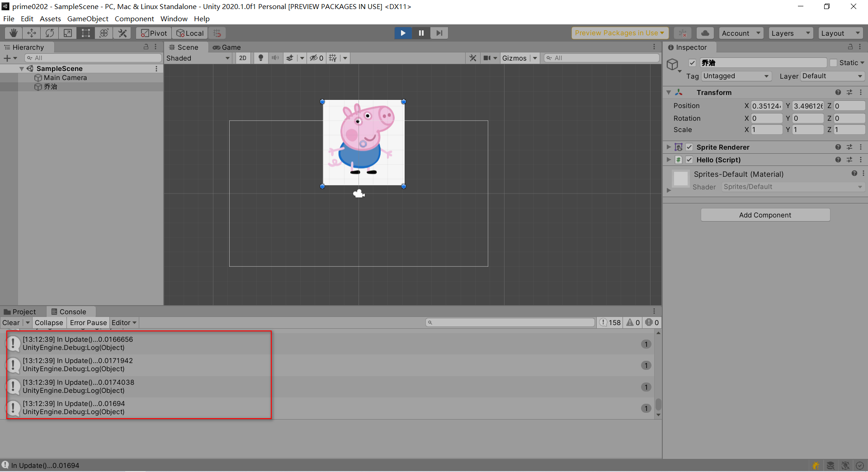Open the Component menu
Screen dimensions: 868x472
134,19
